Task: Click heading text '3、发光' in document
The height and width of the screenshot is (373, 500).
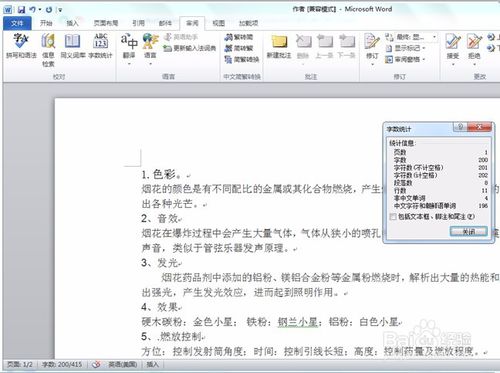Action: click(160, 263)
